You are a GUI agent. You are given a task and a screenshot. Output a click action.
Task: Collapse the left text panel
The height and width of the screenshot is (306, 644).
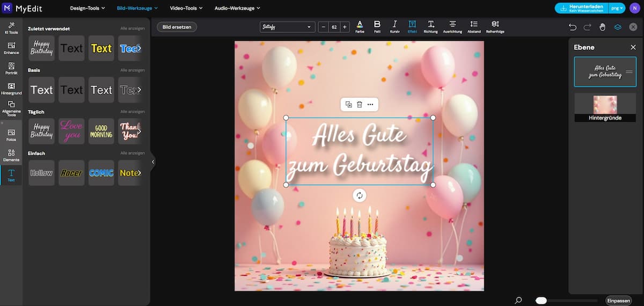point(153,162)
